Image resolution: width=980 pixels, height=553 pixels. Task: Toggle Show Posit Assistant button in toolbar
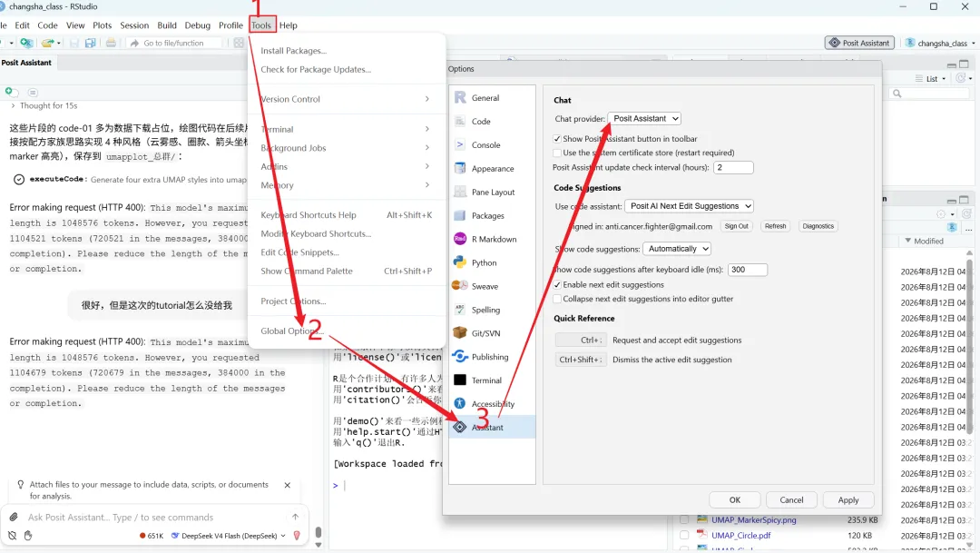pyautogui.click(x=557, y=139)
